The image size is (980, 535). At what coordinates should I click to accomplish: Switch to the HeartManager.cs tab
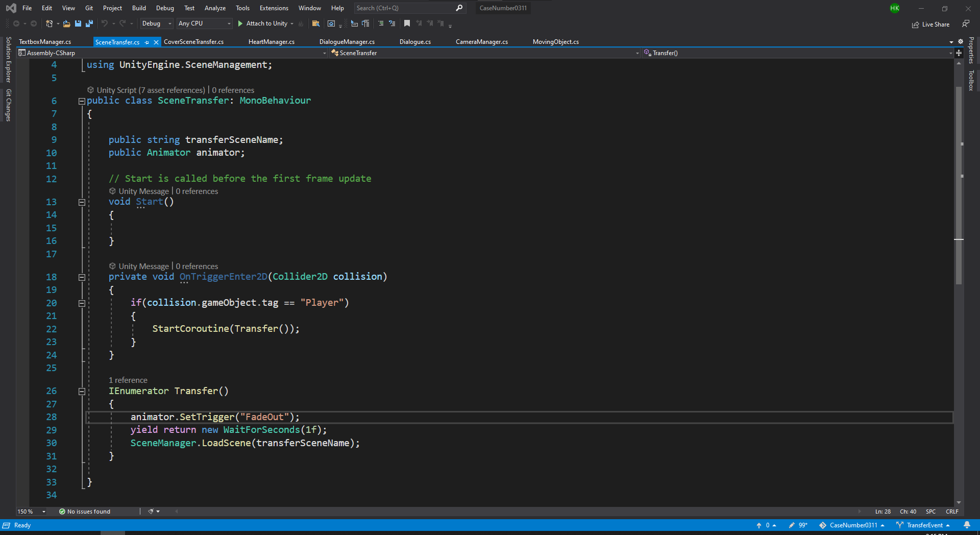click(x=271, y=42)
